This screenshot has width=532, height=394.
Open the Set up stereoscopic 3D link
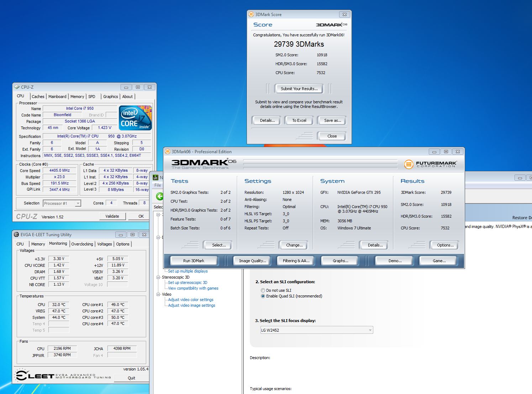188,282
